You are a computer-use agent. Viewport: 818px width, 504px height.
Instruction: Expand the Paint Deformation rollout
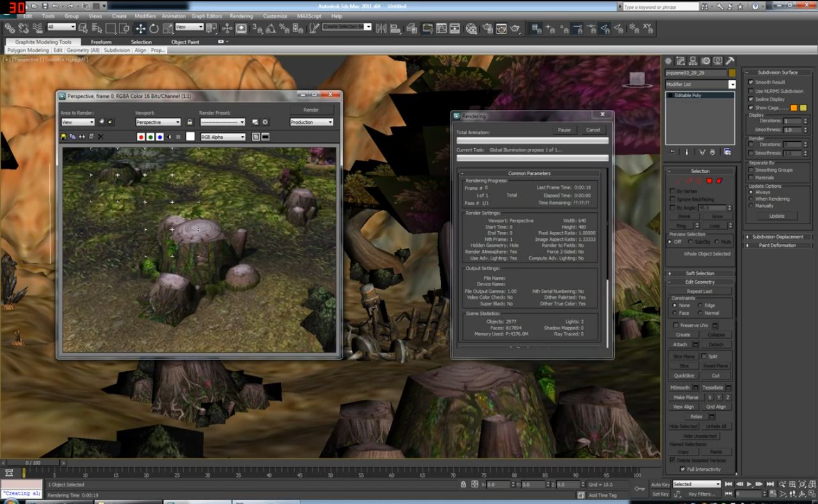778,245
